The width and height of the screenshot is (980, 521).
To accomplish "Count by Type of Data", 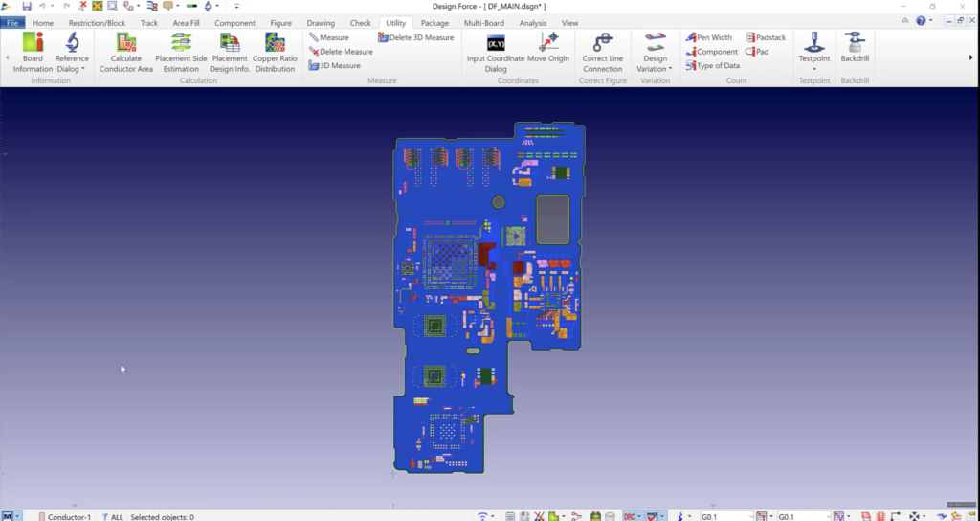I will 712,66.
